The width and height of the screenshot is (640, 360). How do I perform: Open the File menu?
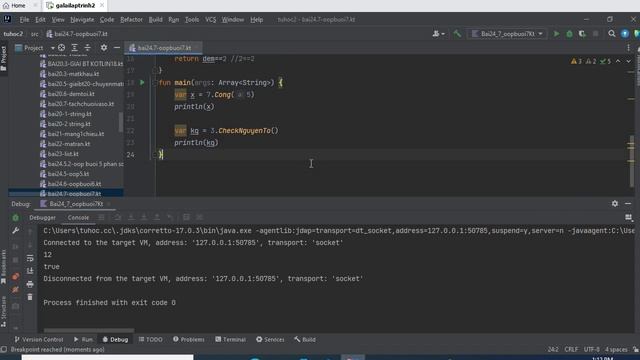[24, 20]
